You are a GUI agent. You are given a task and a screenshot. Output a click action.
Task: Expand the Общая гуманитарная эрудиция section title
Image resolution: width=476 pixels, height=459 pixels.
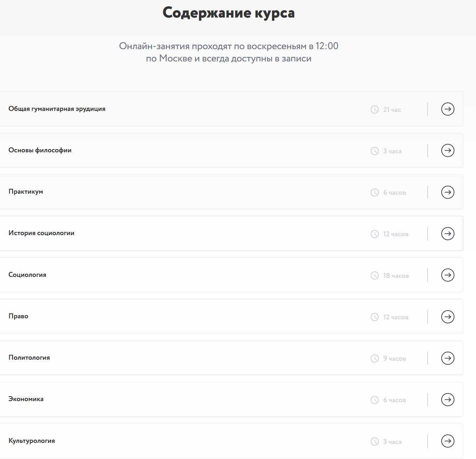pyautogui.click(x=57, y=109)
